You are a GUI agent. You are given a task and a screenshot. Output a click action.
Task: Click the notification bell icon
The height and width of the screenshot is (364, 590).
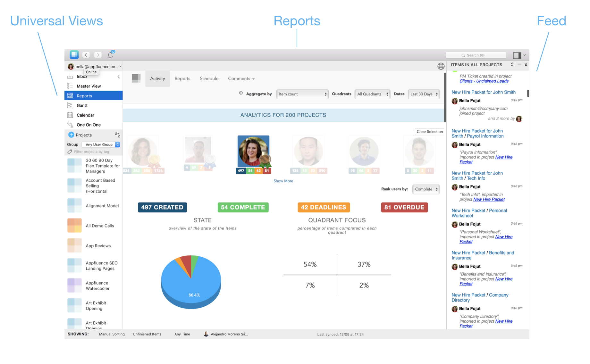(x=110, y=55)
